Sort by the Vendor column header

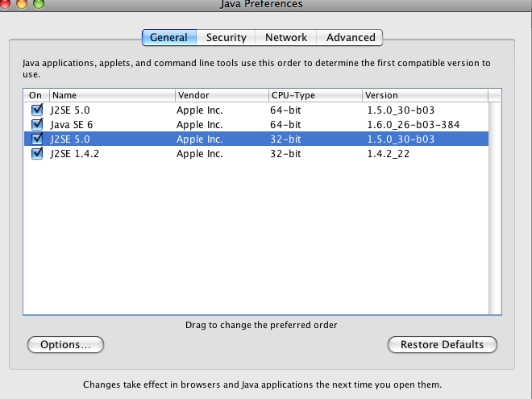(222, 95)
